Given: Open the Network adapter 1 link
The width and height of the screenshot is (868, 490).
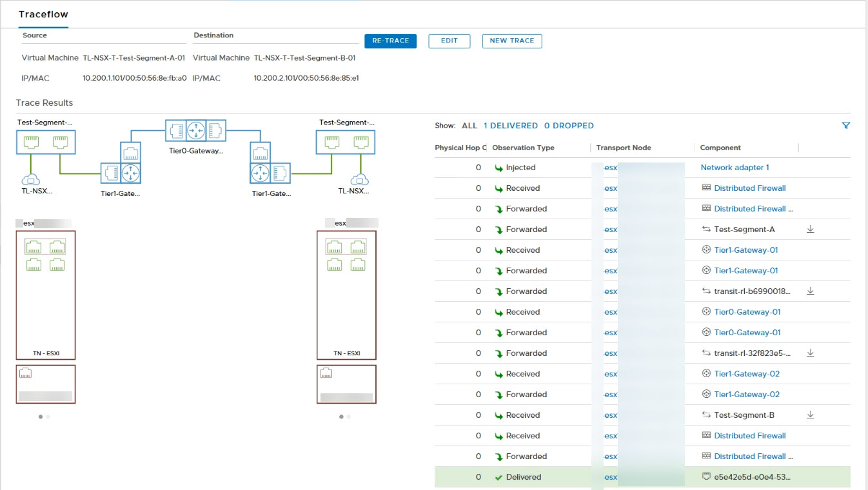Looking at the screenshot, I should click(x=735, y=168).
